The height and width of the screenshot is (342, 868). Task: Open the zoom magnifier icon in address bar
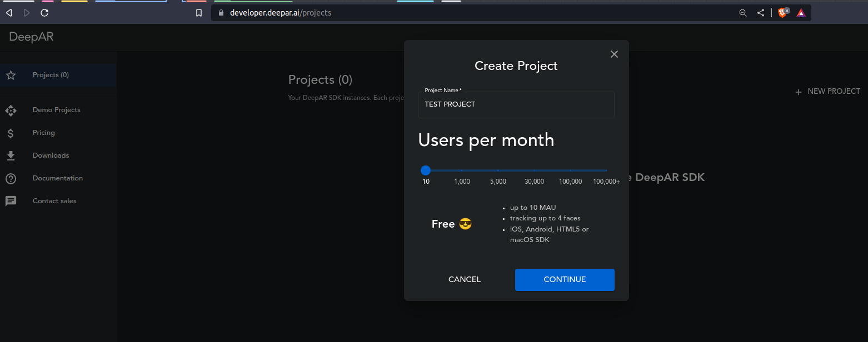pyautogui.click(x=743, y=13)
